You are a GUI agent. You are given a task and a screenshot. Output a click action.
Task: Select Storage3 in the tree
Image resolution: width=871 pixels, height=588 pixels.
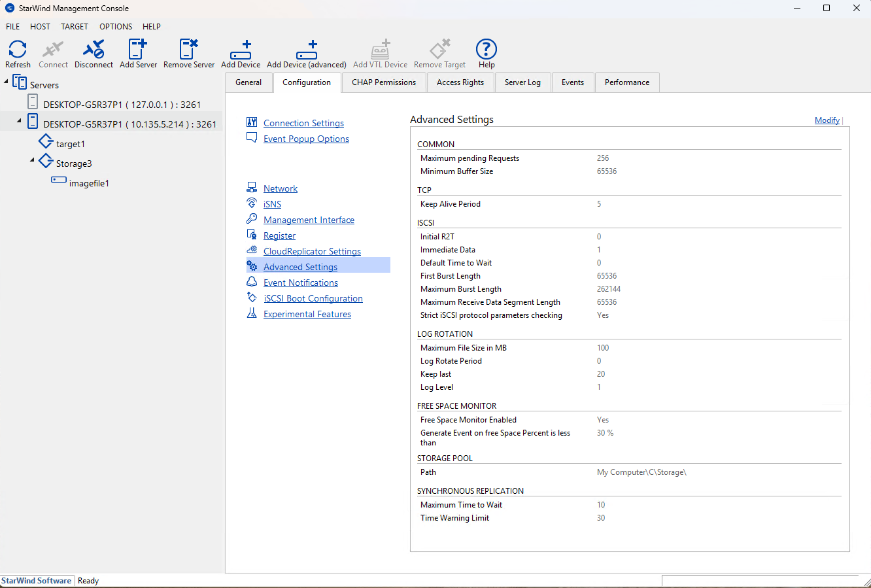pyautogui.click(x=74, y=164)
